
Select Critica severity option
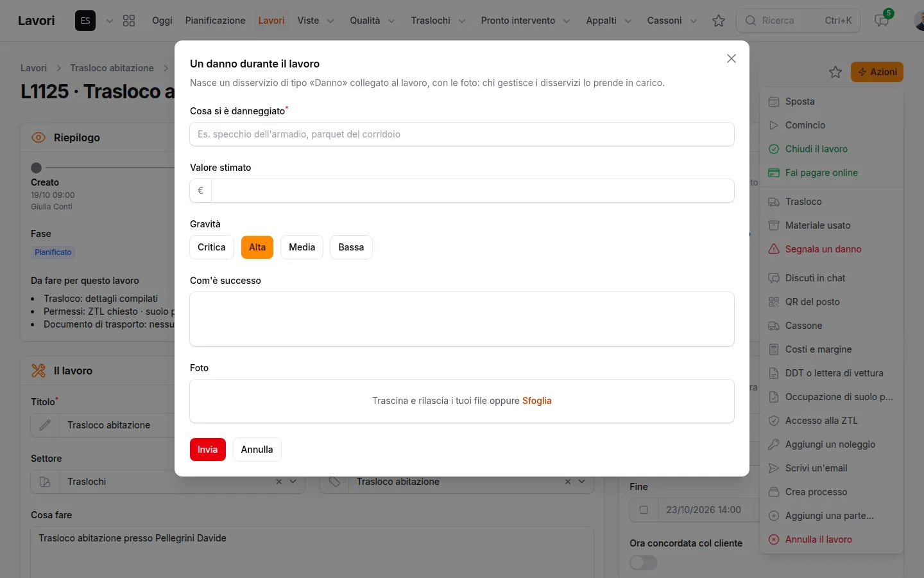[212, 247]
